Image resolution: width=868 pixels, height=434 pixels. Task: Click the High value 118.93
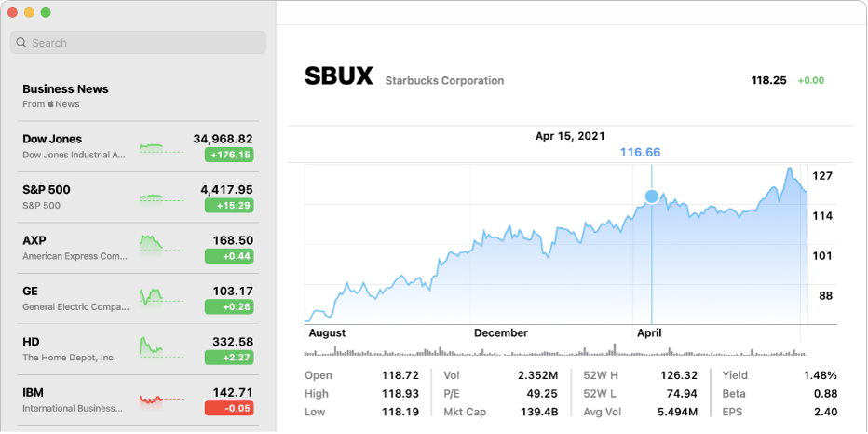400,394
